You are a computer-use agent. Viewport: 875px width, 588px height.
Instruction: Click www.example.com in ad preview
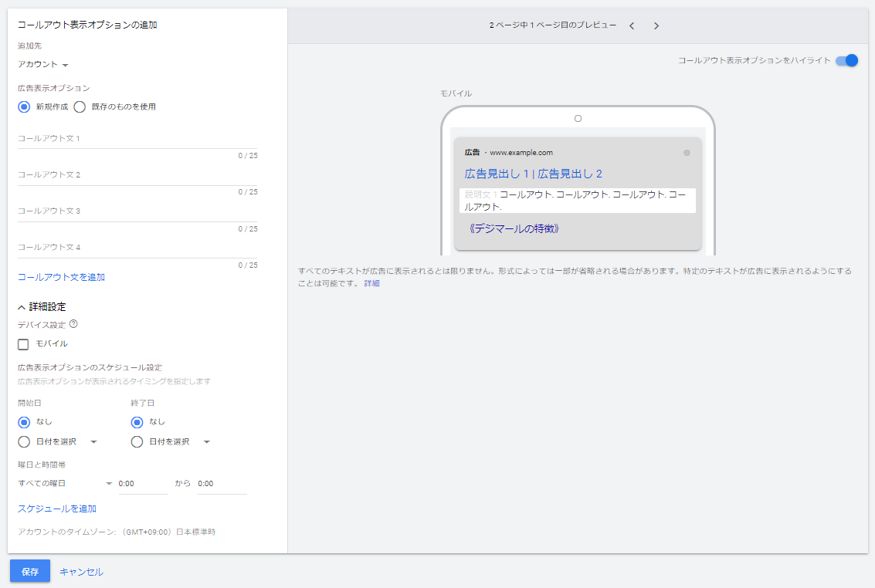pyautogui.click(x=521, y=153)
